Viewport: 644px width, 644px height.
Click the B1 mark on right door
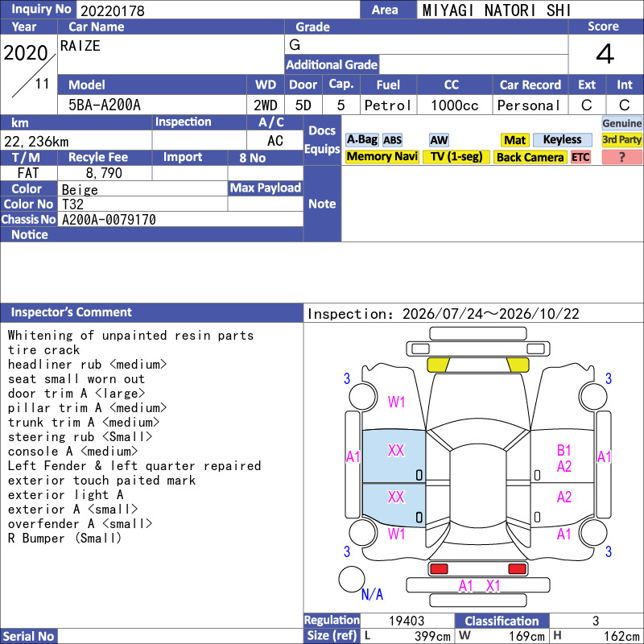point(564,451)
